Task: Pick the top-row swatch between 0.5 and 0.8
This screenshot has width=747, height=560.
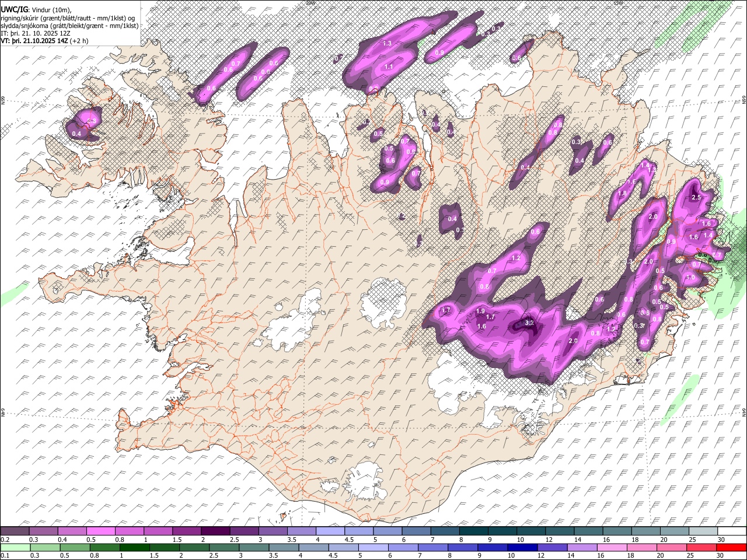Action: [x=100, y=531]
